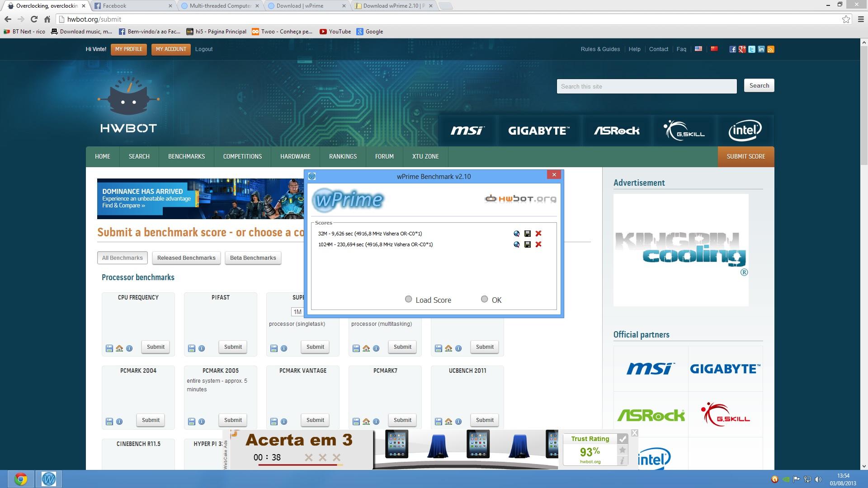The image size is (868, 488).
Task: Submit the 1024M score online via globe icon
Action: [516, 244]
